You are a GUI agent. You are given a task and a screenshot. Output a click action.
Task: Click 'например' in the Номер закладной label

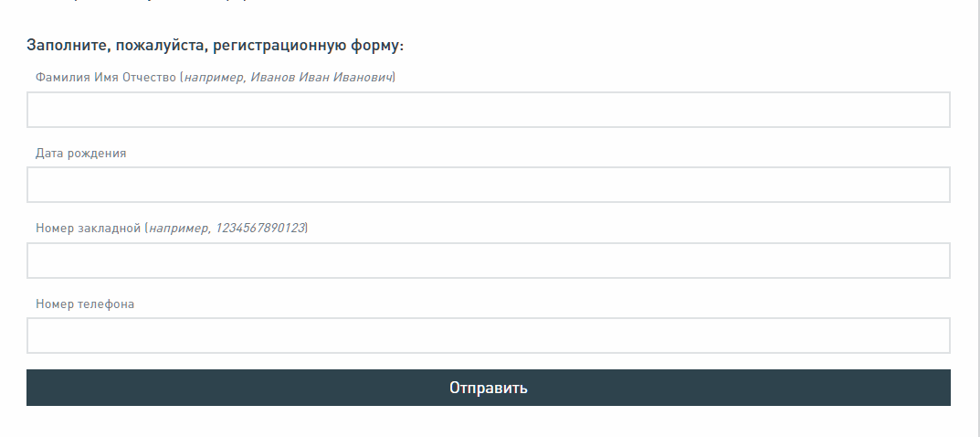click(x=178, y=229)
